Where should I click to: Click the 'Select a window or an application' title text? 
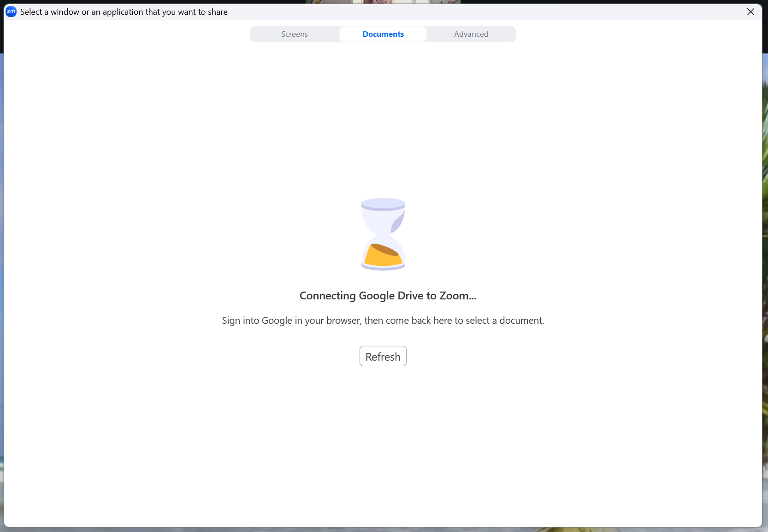click(x=124, y=12)
